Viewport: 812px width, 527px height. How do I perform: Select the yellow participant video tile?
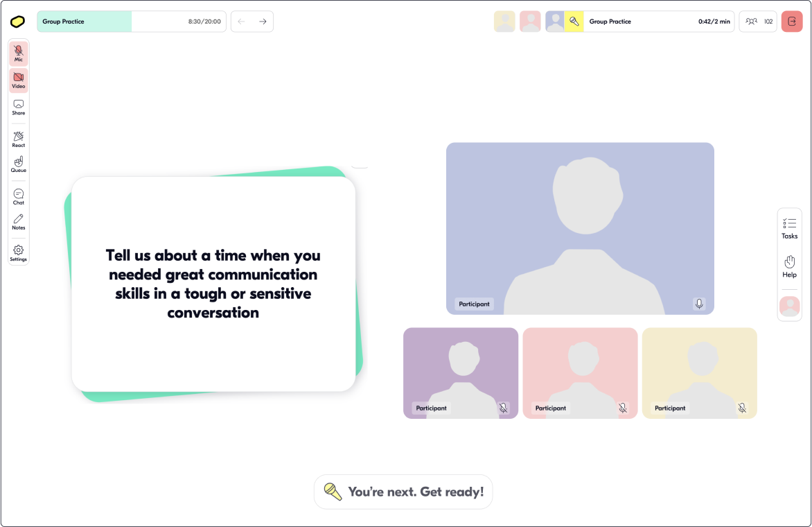[x=700, y=373]
